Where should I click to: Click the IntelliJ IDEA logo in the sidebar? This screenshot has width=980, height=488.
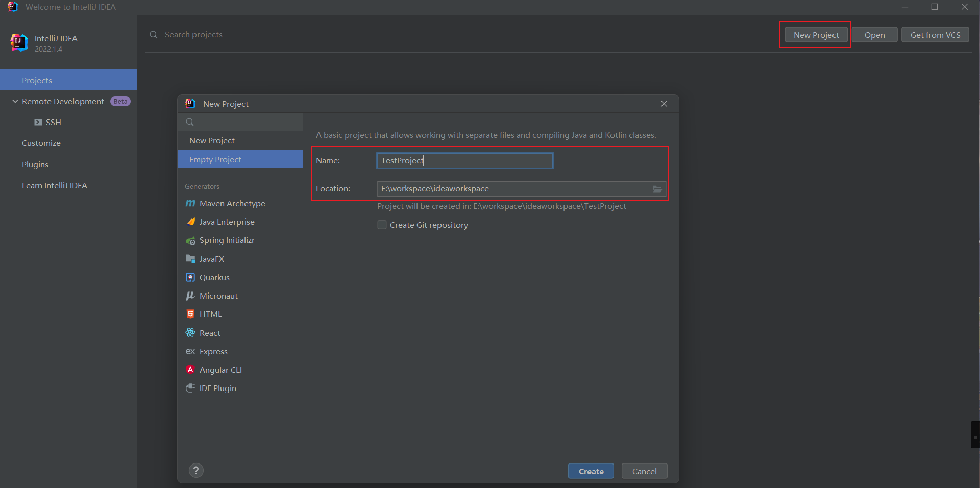point(19,42)
